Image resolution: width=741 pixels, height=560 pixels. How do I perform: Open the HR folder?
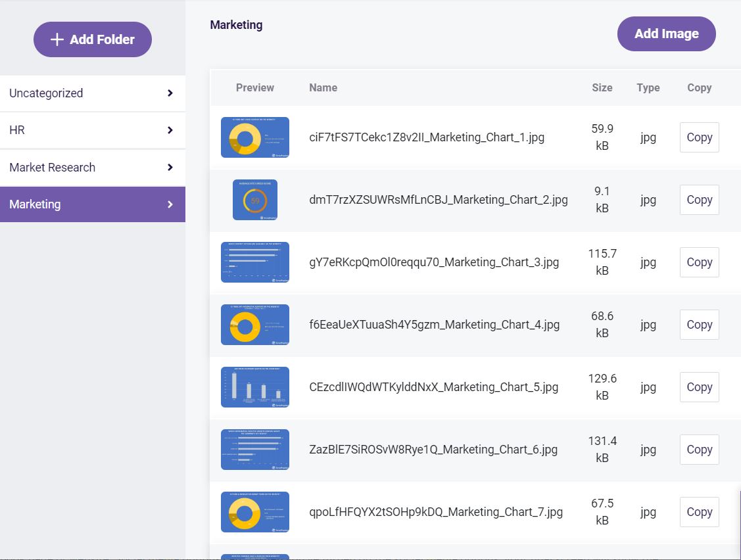(x=93, y=130)
